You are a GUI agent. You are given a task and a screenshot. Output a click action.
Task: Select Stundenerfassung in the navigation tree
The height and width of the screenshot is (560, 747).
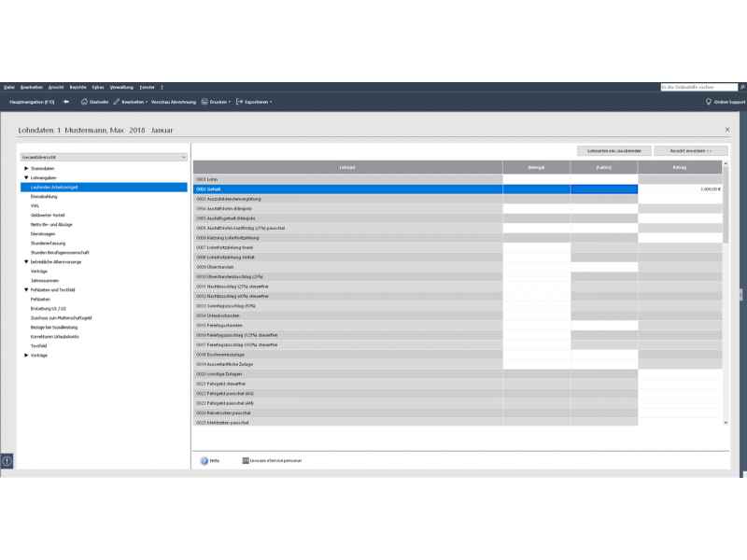[x=49, y=243]
